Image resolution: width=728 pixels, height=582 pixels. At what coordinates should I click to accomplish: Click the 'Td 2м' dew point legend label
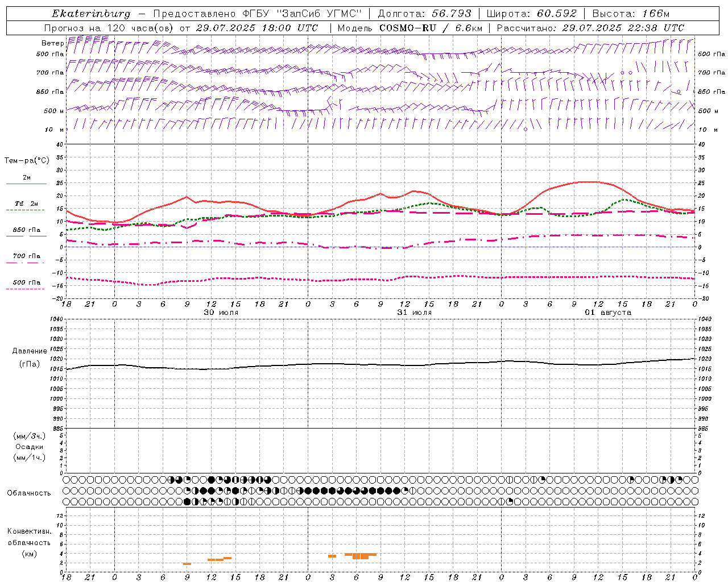[27, 203]
